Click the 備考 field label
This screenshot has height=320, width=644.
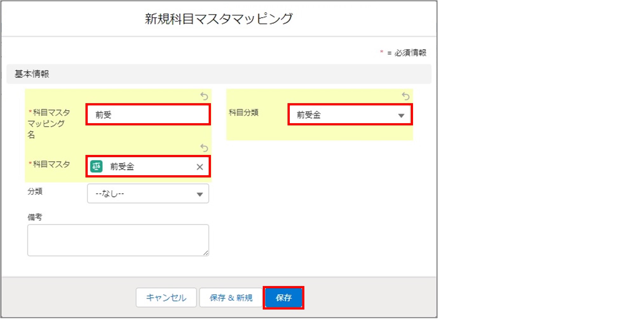35,217
